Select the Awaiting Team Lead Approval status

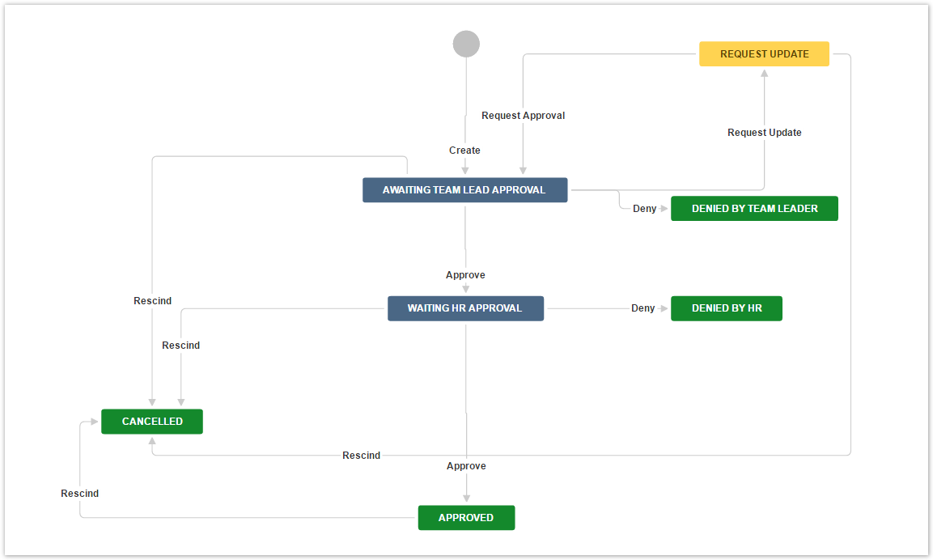tap(464, 190)
